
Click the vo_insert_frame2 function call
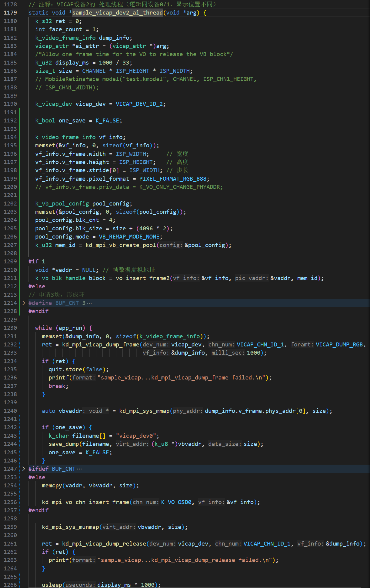pyautogui.click(x=142, y=278)
